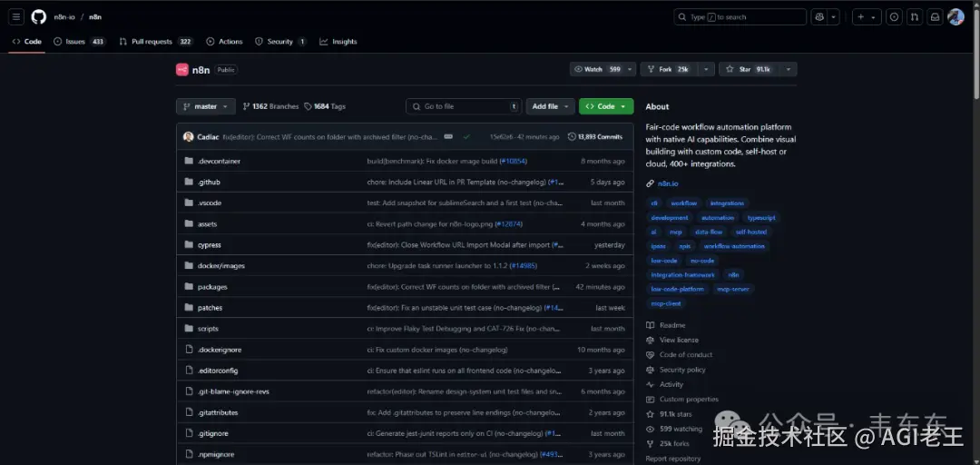
Task: Open the issues inbox icon in header
Action: pyautogui.click(x=895, y=17)
